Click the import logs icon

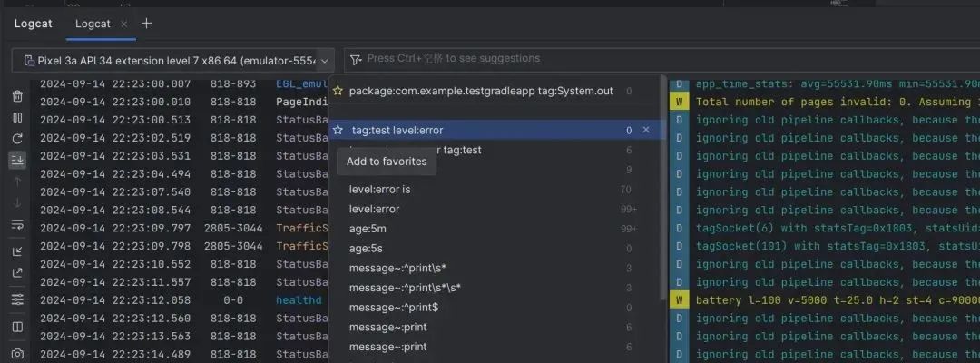[x=17, y=251]
